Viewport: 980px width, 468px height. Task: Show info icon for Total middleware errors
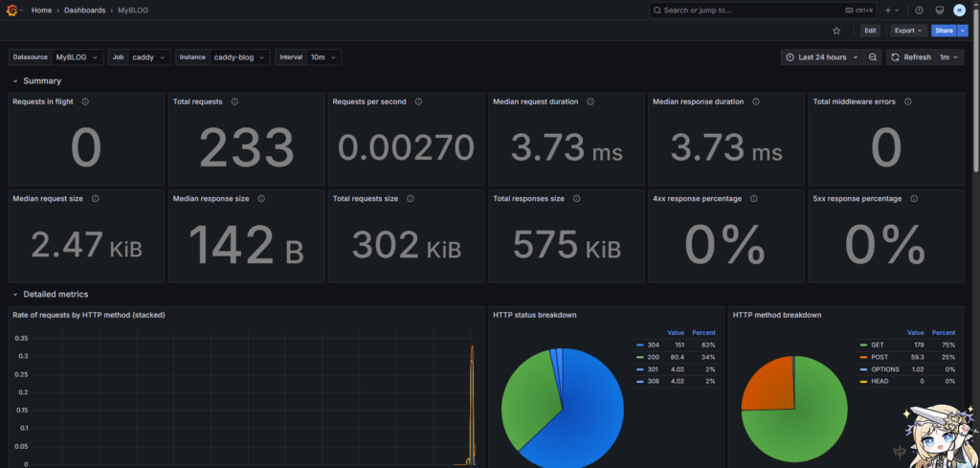tap(905, 101)
